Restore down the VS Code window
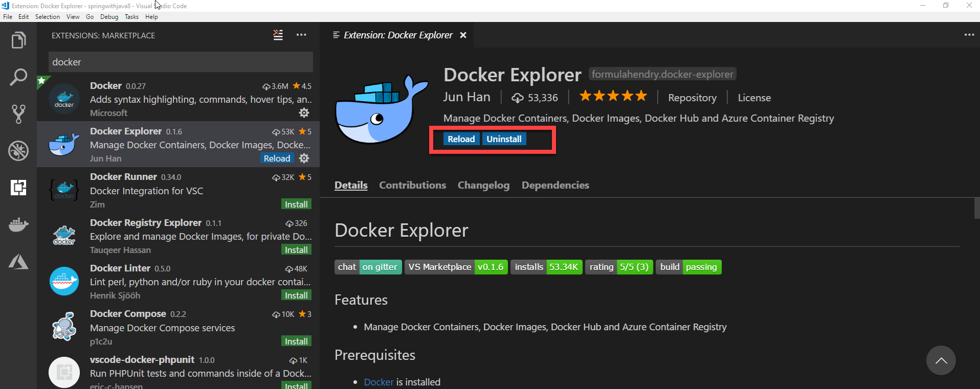The image size is (980, 389). click(x=946, y=6)
